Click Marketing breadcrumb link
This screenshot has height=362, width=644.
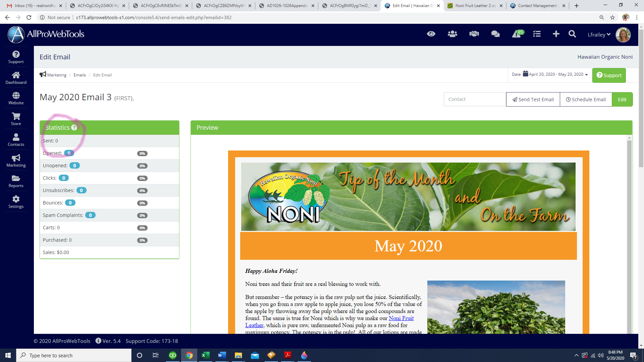pyautogui.click(x=57, y=75)
